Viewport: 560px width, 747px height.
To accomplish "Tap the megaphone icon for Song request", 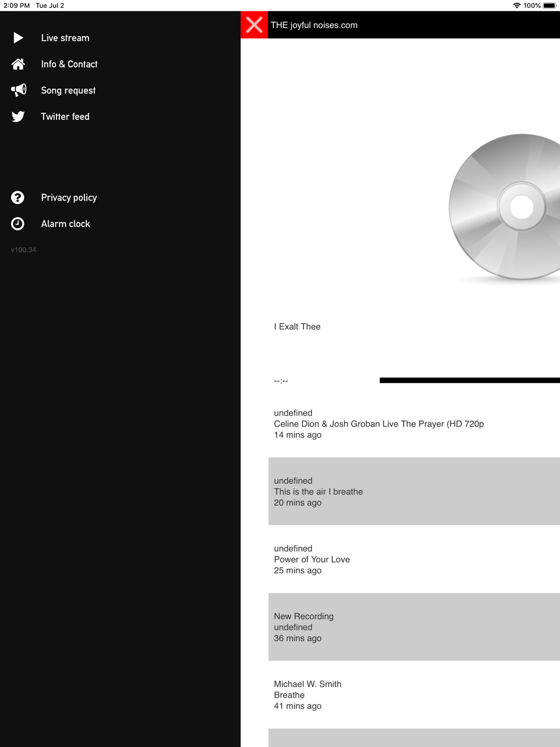I will [x=18, y=90].
